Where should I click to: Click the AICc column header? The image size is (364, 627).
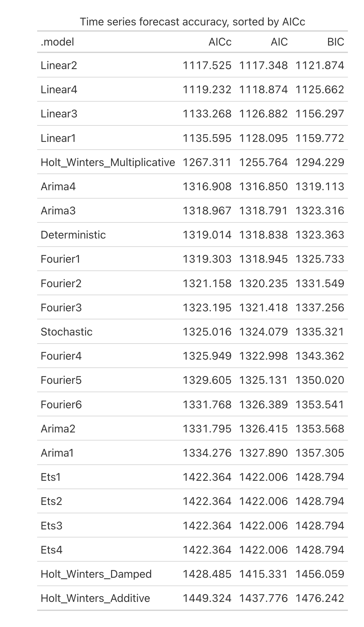[220, 42]
